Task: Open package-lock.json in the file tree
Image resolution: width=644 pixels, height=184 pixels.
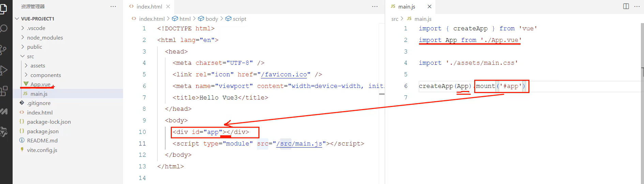Action: click(49, 122)
